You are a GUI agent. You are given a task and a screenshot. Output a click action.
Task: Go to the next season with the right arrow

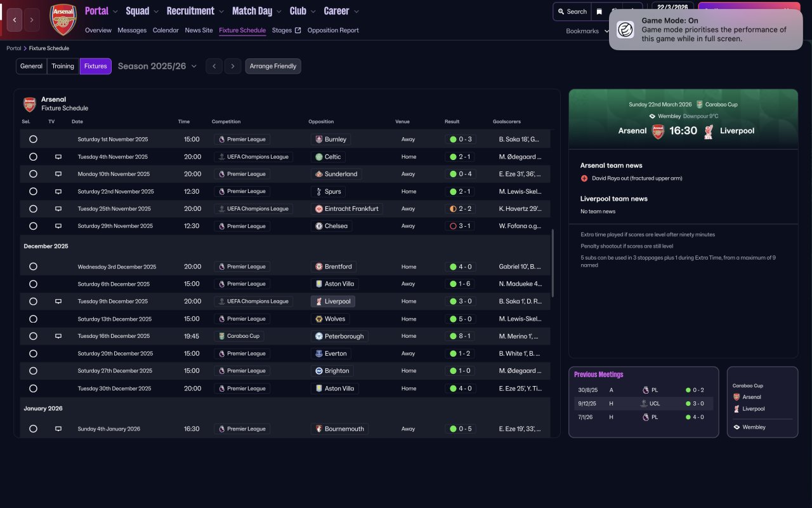coord(233,66)
